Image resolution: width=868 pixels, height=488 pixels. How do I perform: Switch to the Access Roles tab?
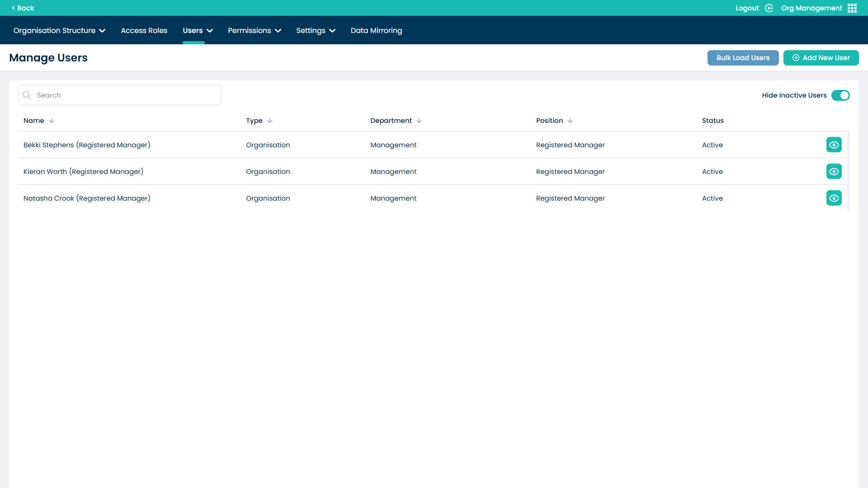(144, 30)
